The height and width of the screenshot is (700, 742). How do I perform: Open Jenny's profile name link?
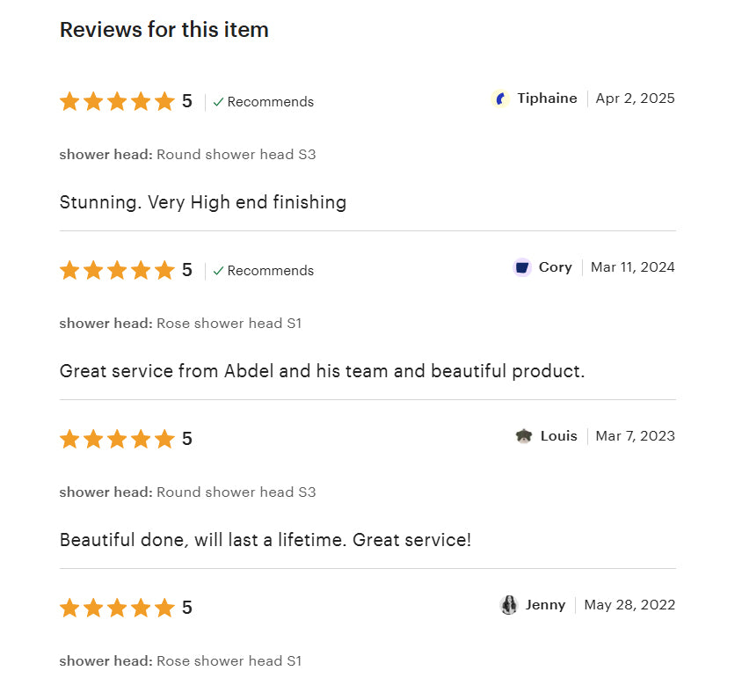(545, 605)
